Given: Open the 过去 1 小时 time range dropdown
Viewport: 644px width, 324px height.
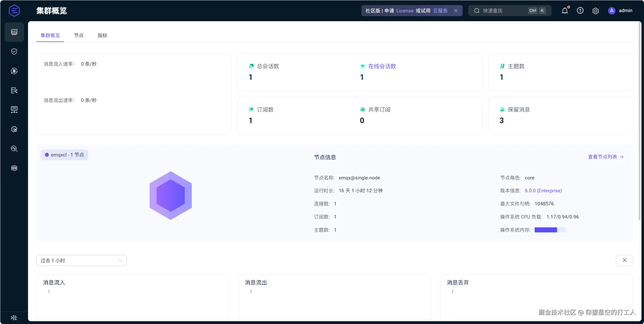Looking at the screenshot, I should [81, 260].
